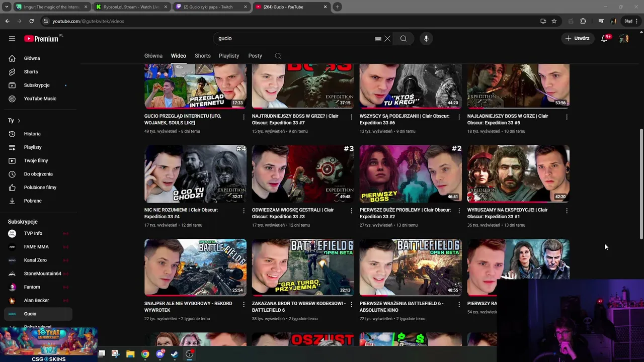Open Chrome extensions puzzle icon
The width and height of the screenshot is (644, 362).
click(583, 21)
